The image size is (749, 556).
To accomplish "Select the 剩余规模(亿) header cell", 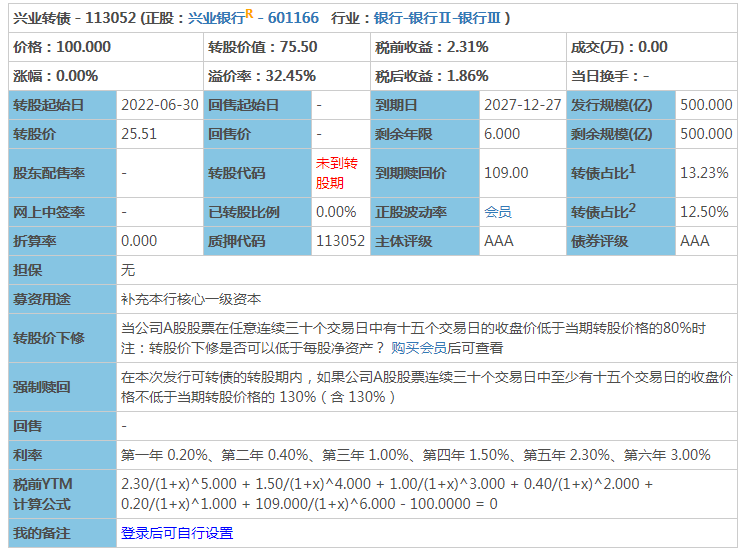I will tap(621, 134).
